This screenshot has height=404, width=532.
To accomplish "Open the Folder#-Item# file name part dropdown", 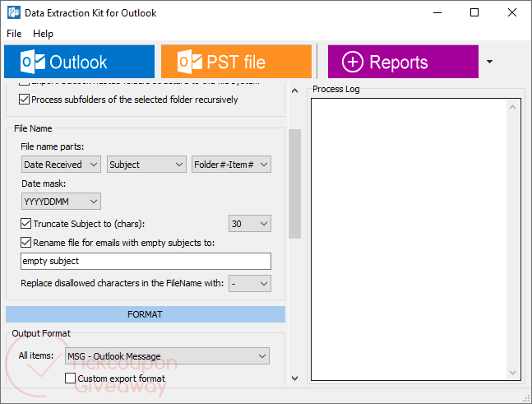I will (x=231, y=165).
